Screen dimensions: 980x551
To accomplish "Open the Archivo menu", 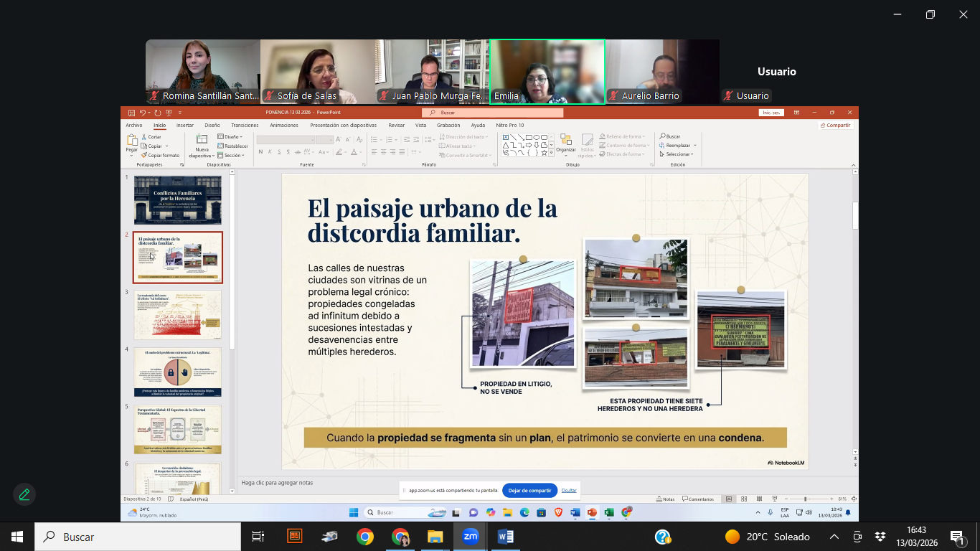I will pyautogui.click(x=134, y=125).
